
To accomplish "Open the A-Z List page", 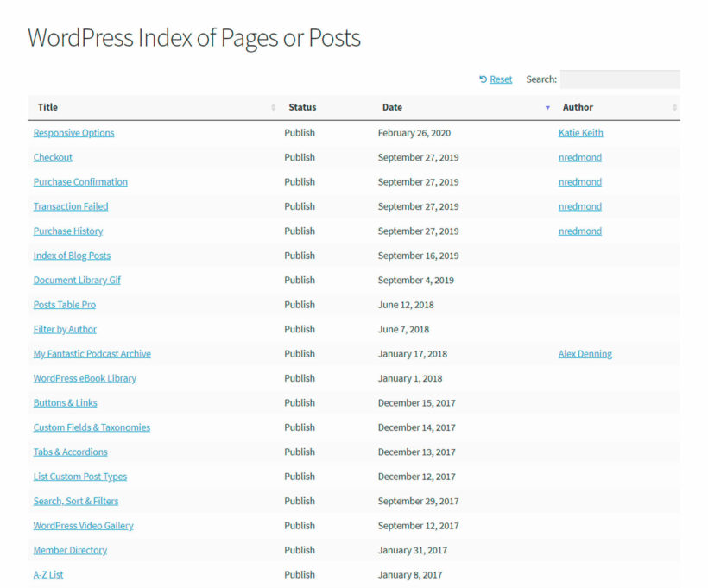I will point(47,574).
